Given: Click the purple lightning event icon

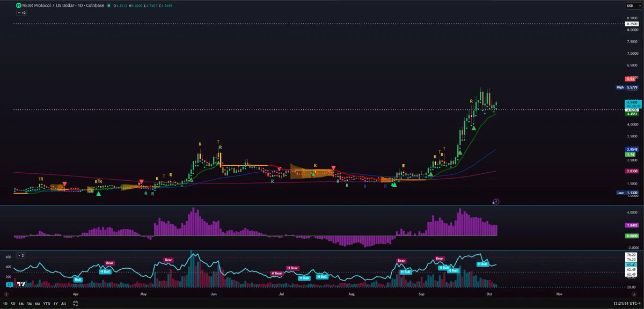Looking at the screenshot, I should pos(496,202).
